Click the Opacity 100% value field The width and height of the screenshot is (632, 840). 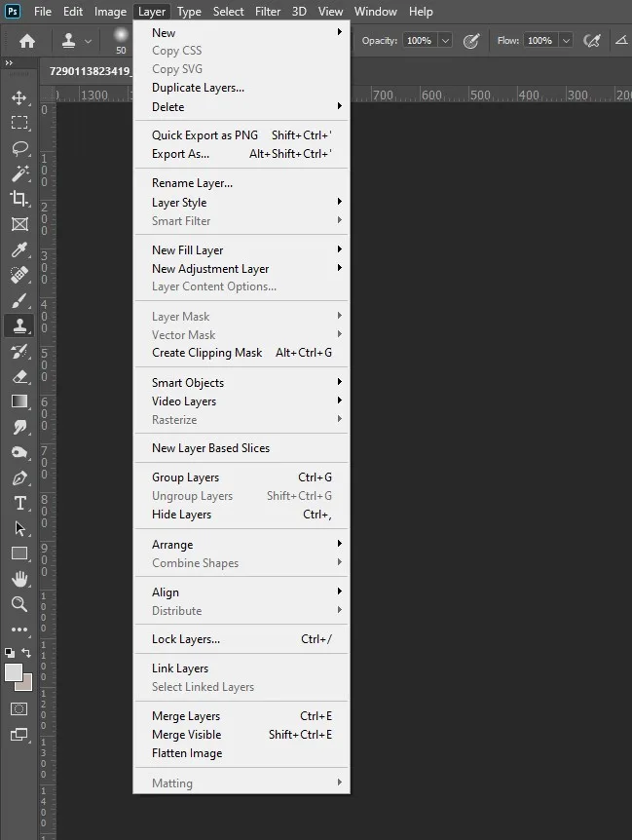(x=420, y=41)
